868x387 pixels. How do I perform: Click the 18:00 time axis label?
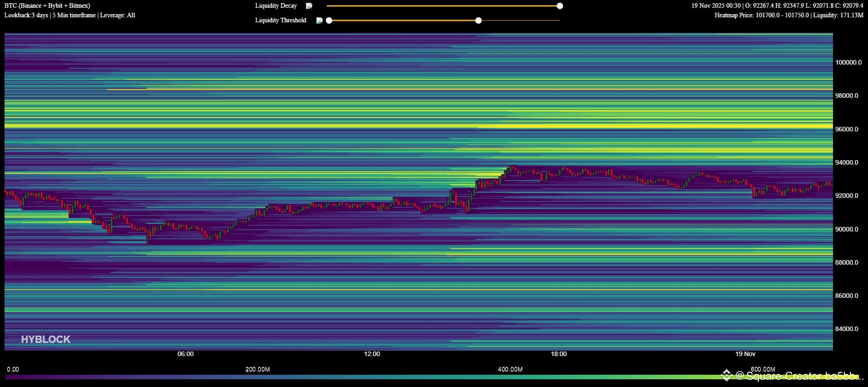coord(559,354)
